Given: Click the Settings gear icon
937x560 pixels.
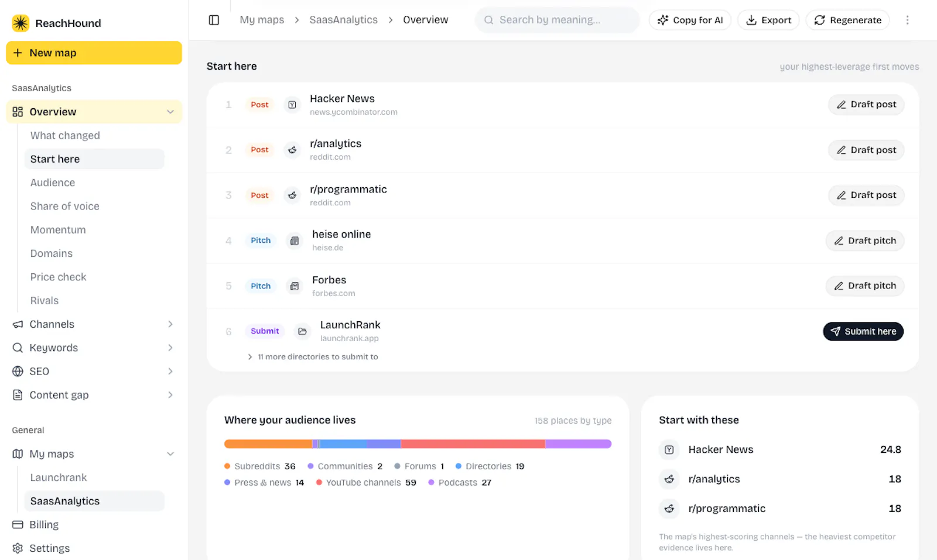Looking at the screenshot, I should coord(18,548).
